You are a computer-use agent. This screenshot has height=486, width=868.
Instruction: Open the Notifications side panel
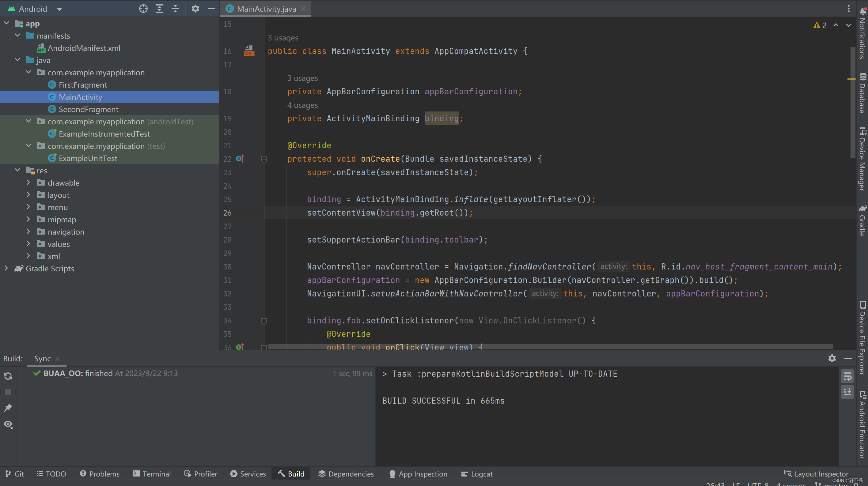862,34
